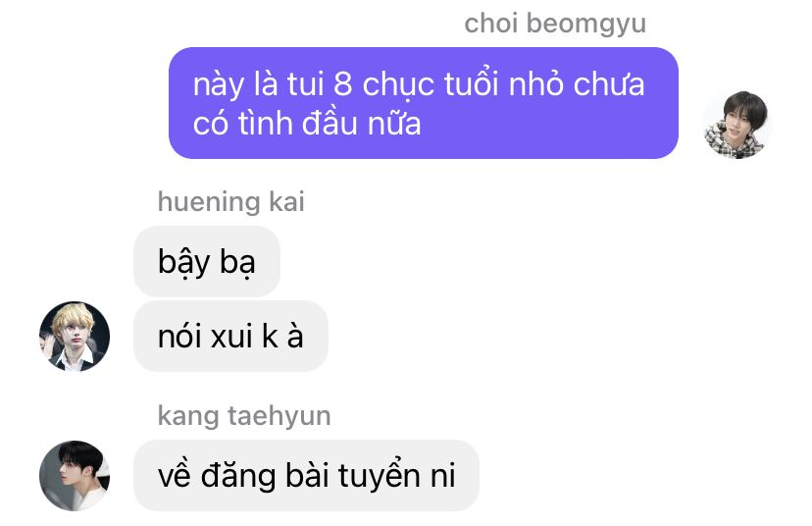The image size is (812, 526).
Task: Click the sender name "kang taehyun"
Action: point(244,416)
